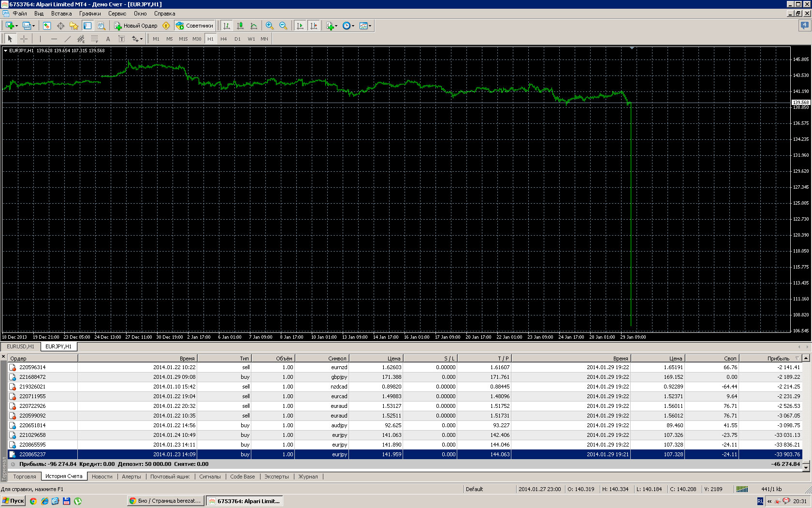Select the H4 timeframe button

pyautogui.click(x=223, y=39)
